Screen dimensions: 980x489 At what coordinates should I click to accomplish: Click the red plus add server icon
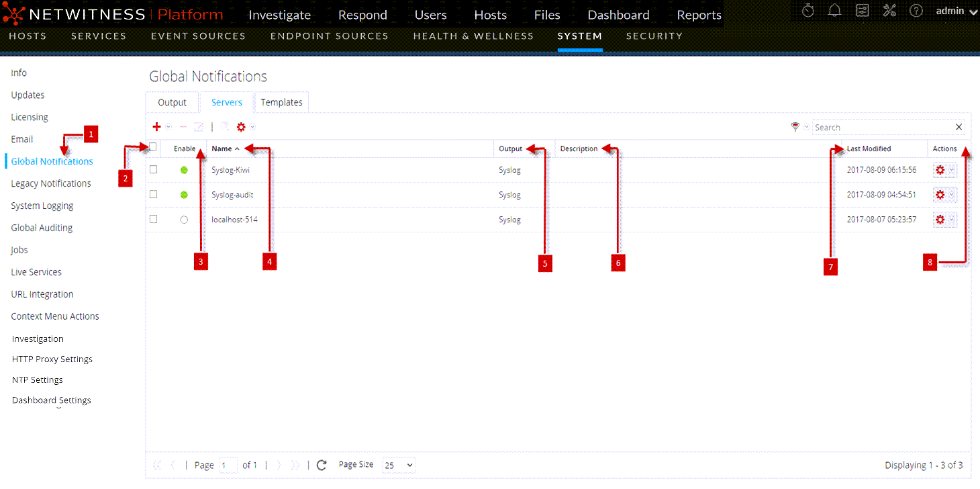pyautogui.click(x=156, y=127)
